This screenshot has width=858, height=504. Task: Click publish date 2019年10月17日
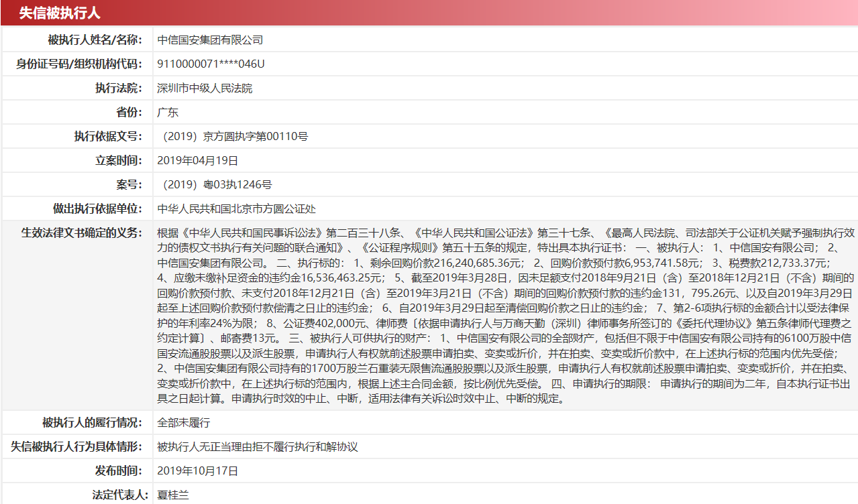(197, 471)
